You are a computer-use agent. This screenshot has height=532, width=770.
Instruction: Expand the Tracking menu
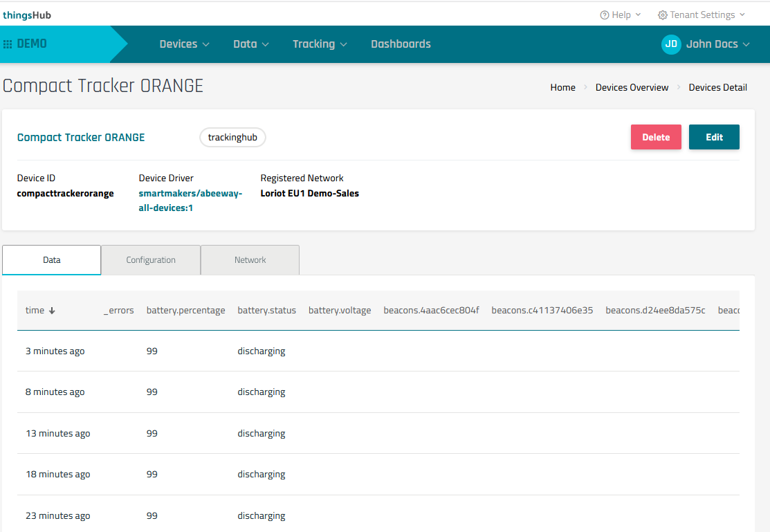[x=320, y=44]
